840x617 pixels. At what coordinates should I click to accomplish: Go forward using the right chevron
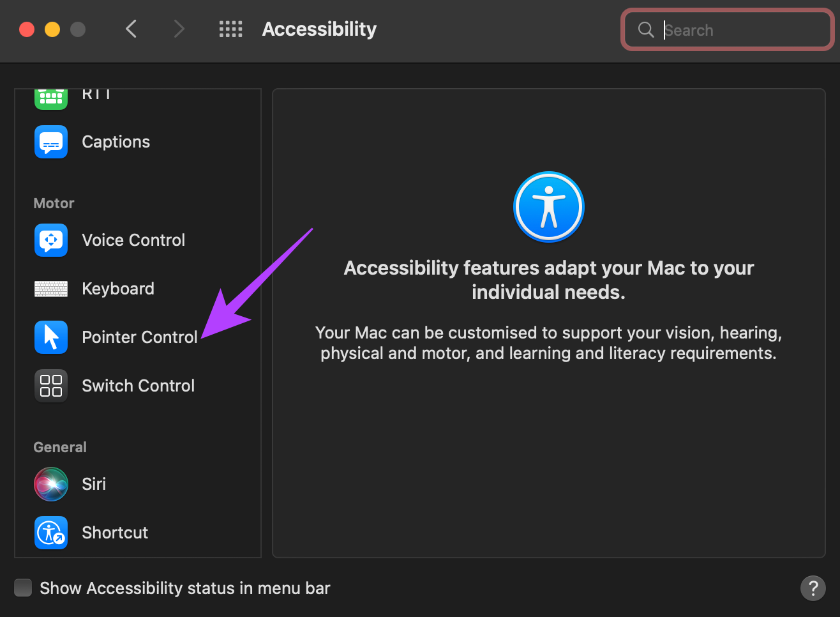coord(179,29)
